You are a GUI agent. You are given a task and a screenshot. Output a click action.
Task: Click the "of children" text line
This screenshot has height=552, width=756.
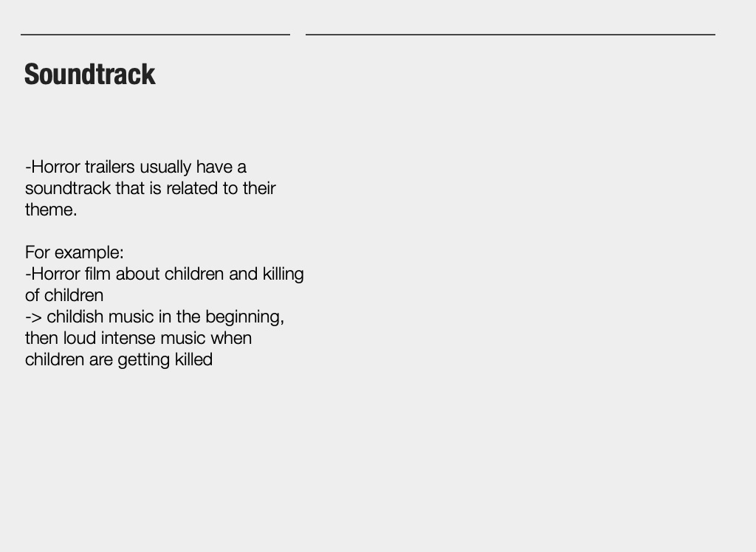tap(64, 295)
